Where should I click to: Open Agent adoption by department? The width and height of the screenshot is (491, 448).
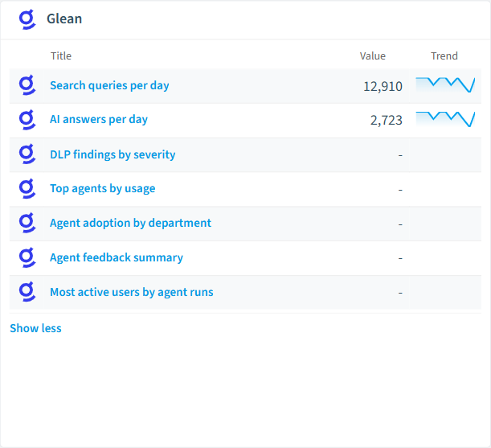coord(130,224)
